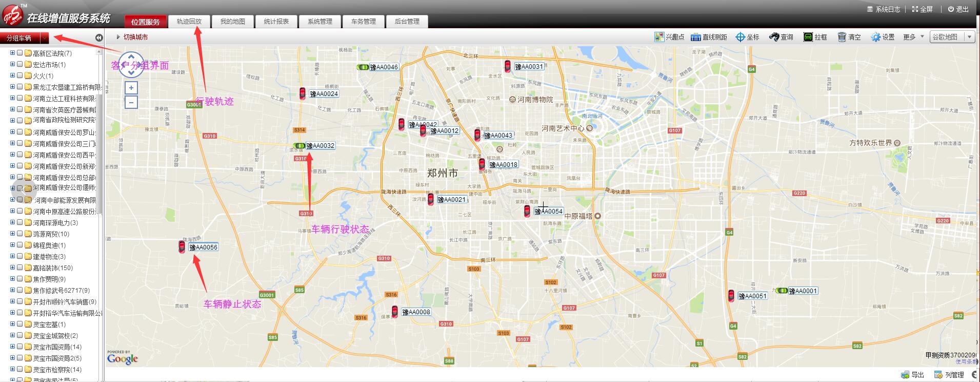The width and height of the screenshot is (980, 382).
Task: Enable the 鸿源商贸(10) checkbox
Action: (x=19, y=234)
